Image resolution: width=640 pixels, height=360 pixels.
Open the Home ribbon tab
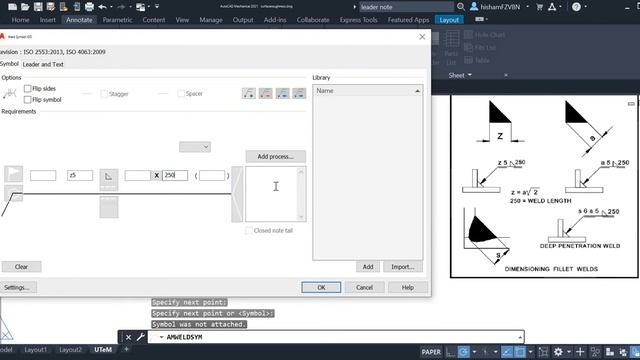20,20
